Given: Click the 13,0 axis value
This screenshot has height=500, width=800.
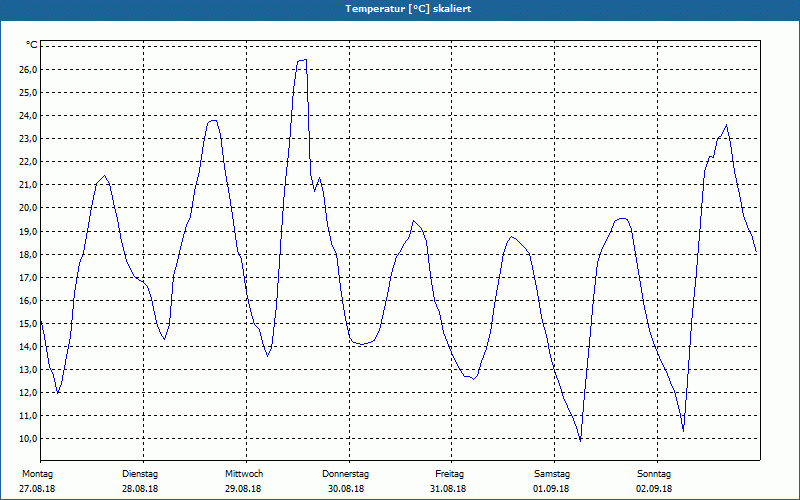Looking at the screenshot, I should click(28, 369).
